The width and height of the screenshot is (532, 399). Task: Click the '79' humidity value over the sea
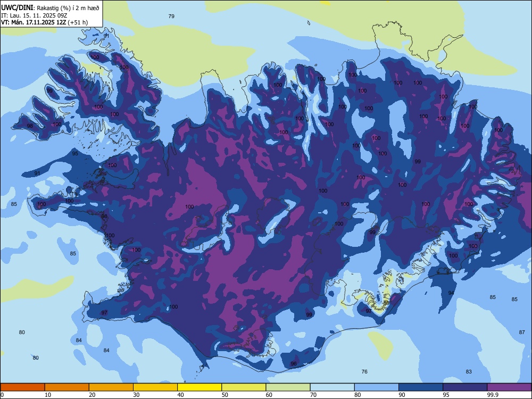point(171,16)
